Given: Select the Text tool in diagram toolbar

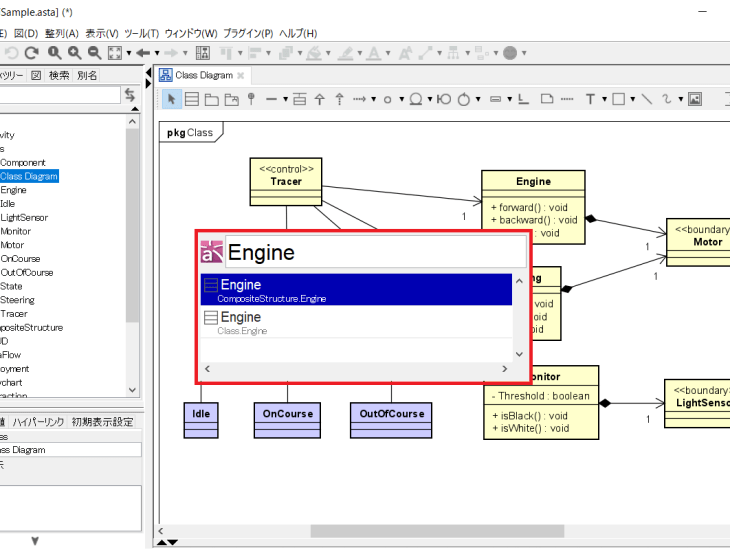Looking at the screenshot, I should pos(590,99).
